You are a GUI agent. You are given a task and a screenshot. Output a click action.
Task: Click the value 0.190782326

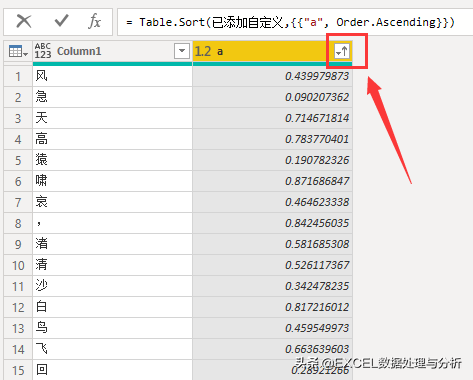click(317, 160)
